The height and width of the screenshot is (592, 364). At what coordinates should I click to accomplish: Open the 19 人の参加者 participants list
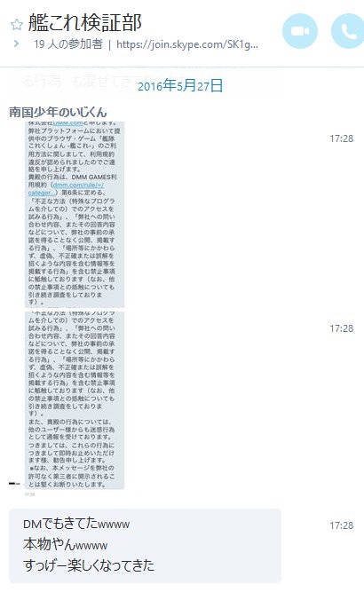[68, 44]
